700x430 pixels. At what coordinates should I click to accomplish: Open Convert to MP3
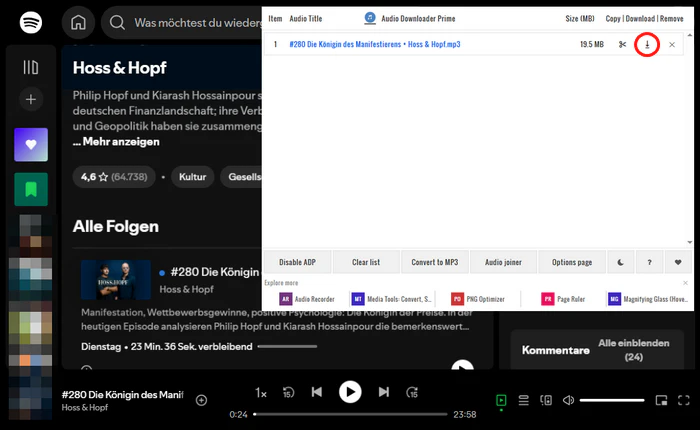[x=434, y=262]
